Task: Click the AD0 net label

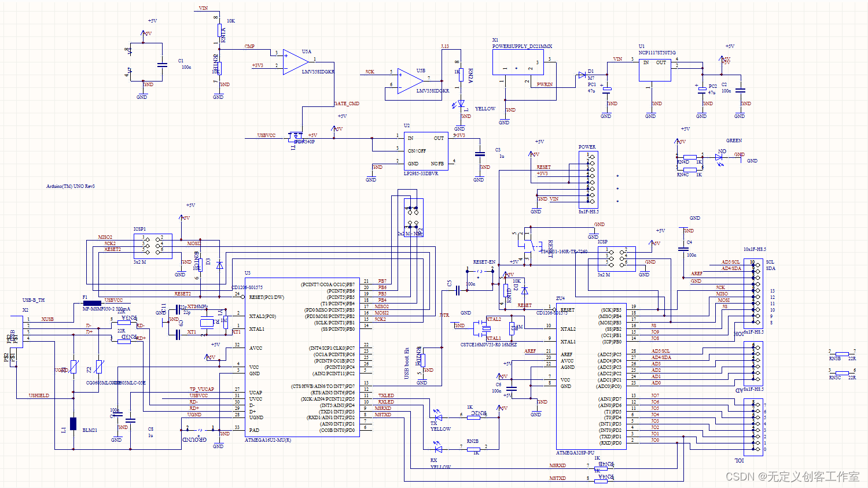Action: pos(656,383)
